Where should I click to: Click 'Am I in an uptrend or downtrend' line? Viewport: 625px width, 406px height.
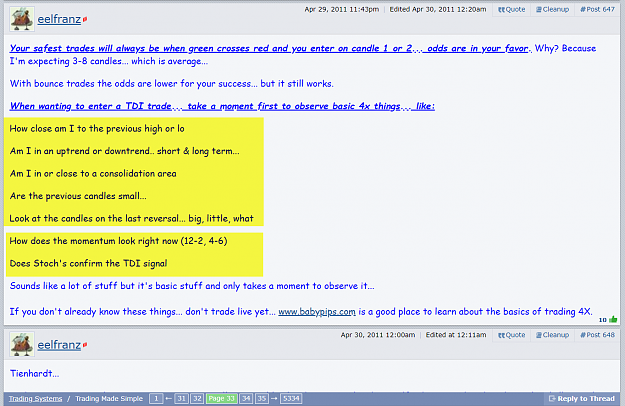pyautogui.click(x=124, y=151)
